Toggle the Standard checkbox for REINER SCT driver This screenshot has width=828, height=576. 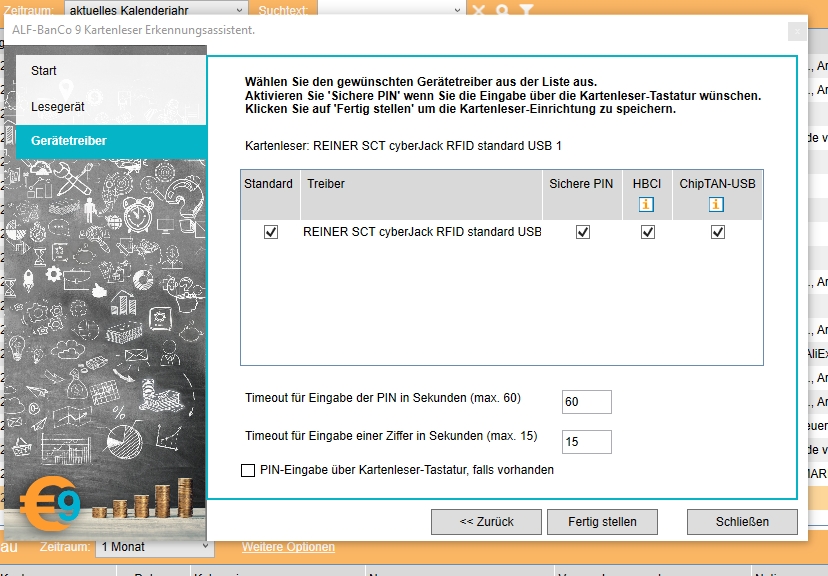[x=271, y=232]
